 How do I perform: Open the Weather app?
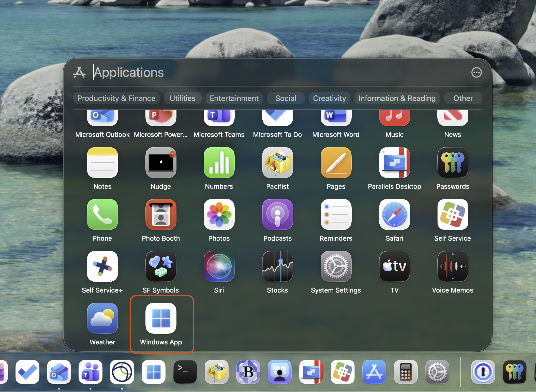click(102, 318)
